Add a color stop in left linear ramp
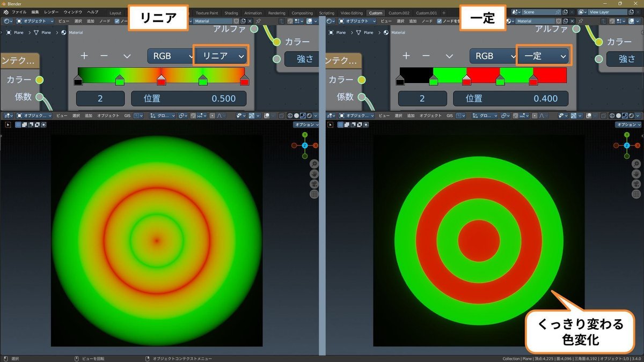The height and width of the screenshot is (362, 644). coord(84,56)
